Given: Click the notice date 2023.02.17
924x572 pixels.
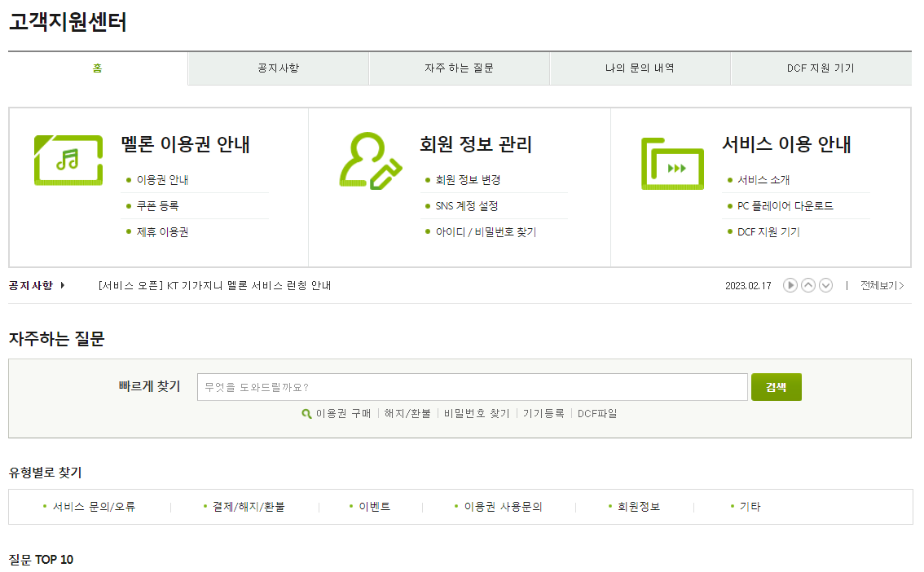Looking at the screenshot, I should [x=748, y=286].
